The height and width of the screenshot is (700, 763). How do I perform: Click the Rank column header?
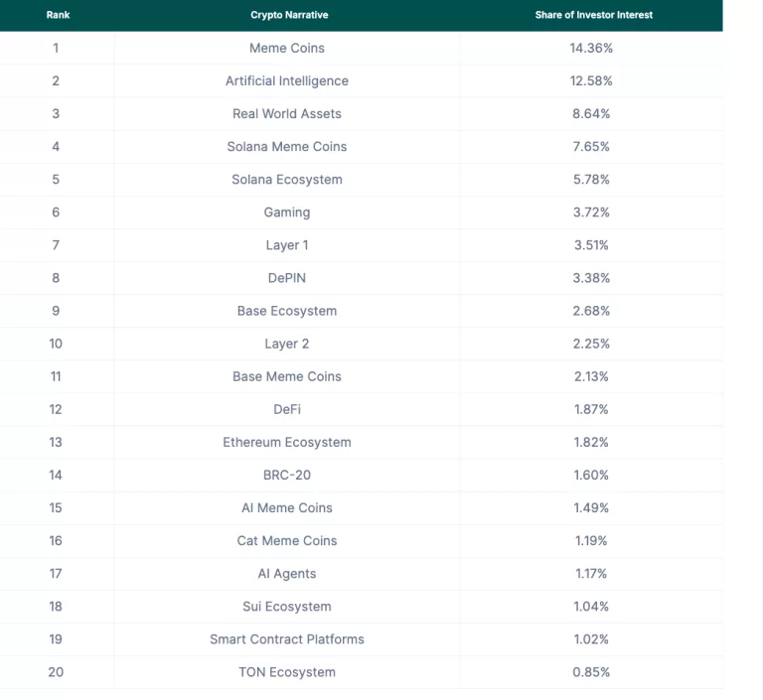click(58, 15)
